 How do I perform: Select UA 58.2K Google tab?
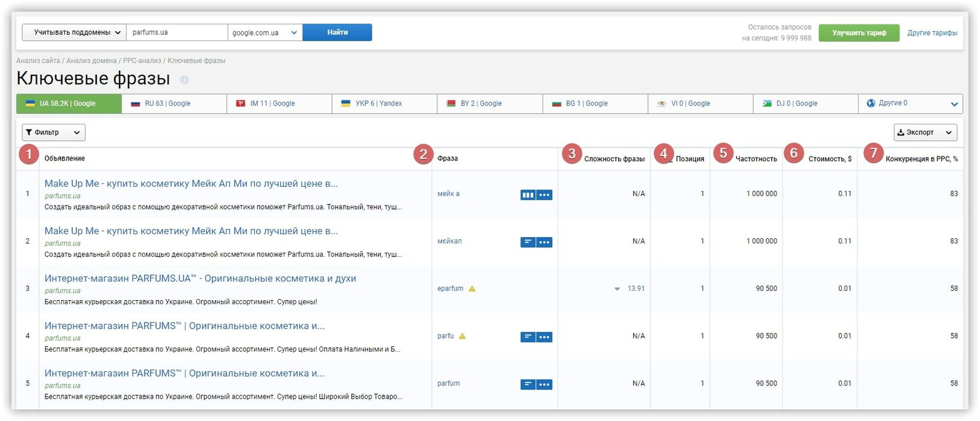pyautogui.click(x=69, y=103)
